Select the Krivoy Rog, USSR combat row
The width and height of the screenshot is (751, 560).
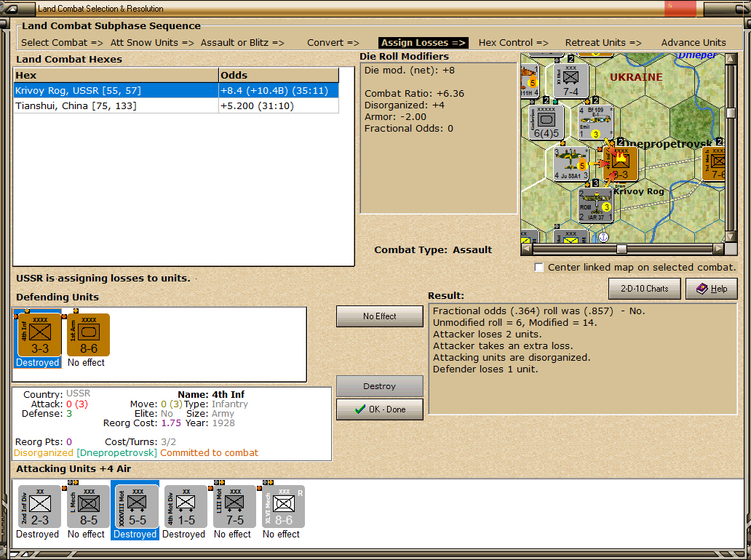(176, 90)
